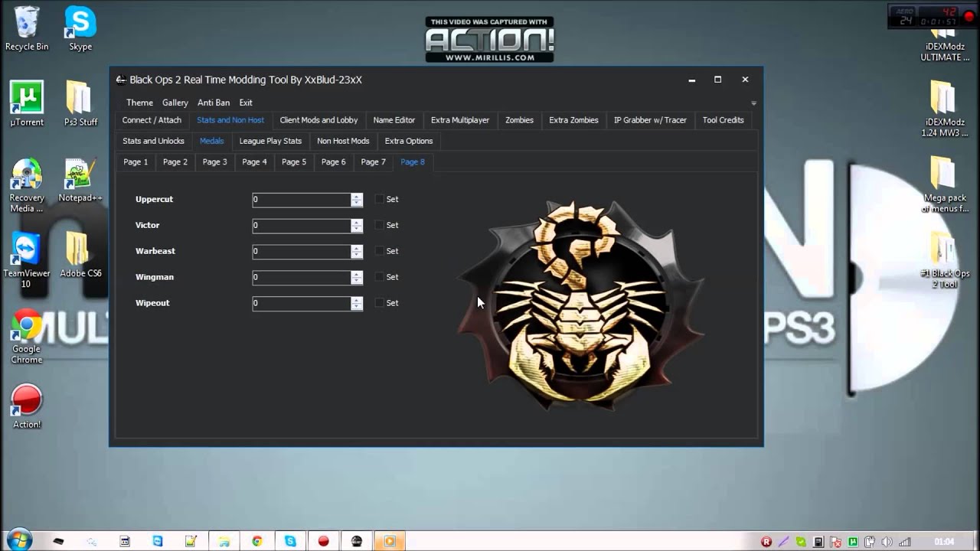Open TeamViewer 10 desktop shortcut

[x=27, y=261]
